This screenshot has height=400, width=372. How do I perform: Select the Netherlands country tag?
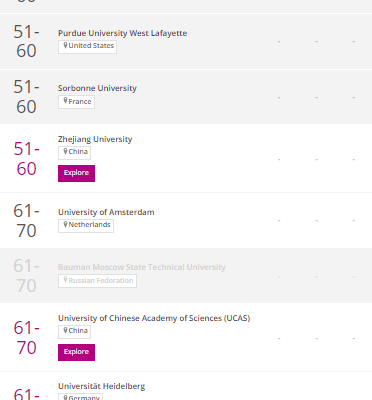tap(86, 226)
